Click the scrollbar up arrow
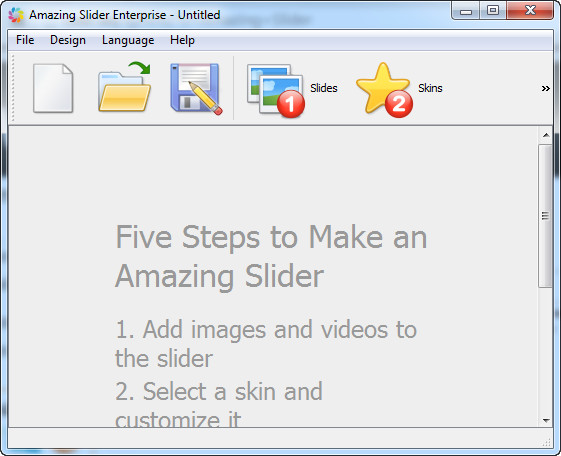The height and width of the screenshot is (456, 561). click(x=546, y=135)
